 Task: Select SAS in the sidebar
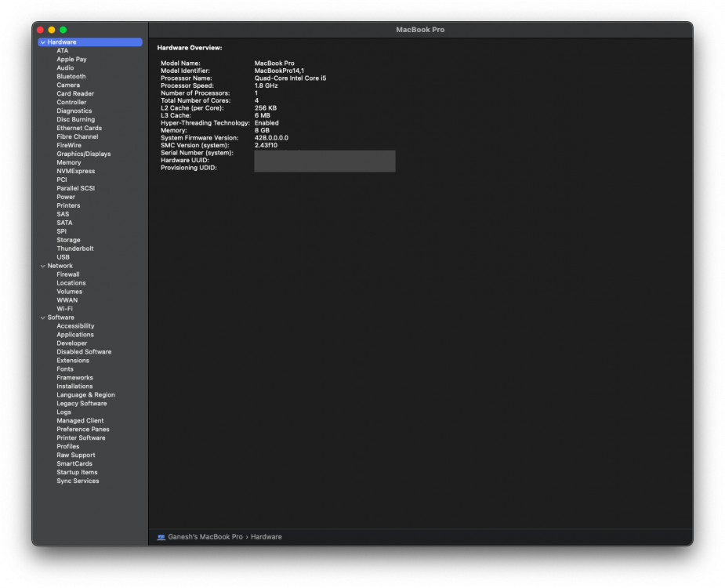click(63, 214)
